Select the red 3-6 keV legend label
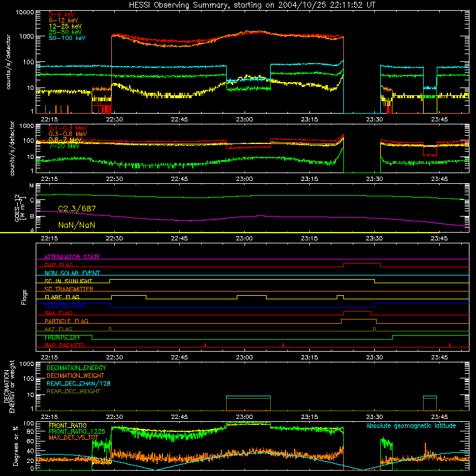The height and width of the screenshot is (476, 476). (61, 14)
